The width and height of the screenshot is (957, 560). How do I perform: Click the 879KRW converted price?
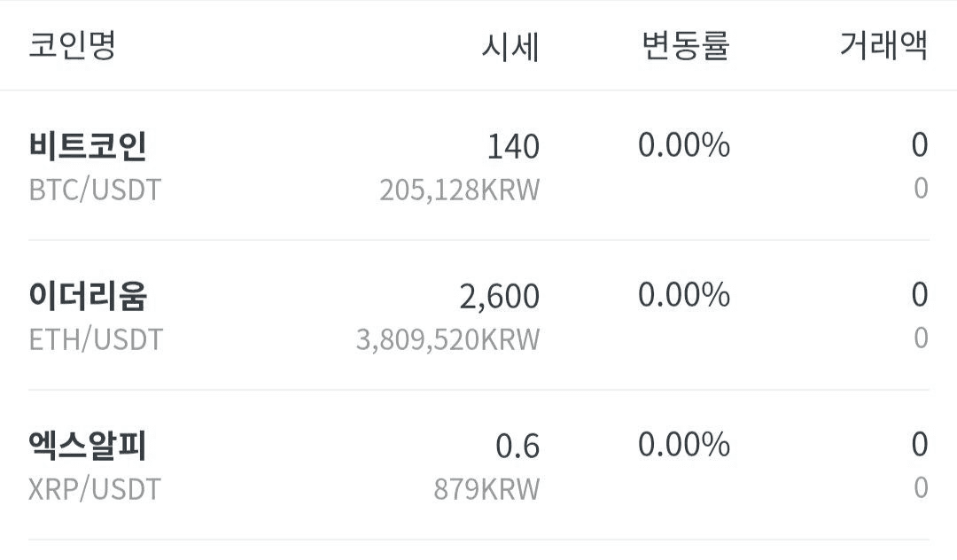click(486, 489)
